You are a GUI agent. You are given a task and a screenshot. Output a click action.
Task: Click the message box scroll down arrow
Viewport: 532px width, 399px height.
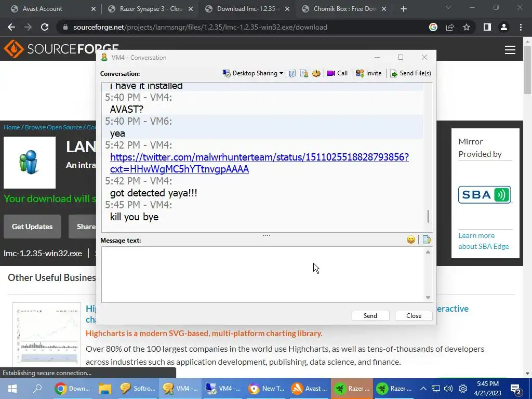click(x=428, y=298)
